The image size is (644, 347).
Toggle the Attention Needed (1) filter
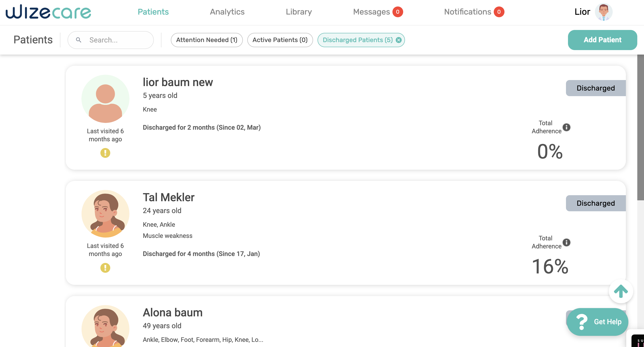coord(206,40)
